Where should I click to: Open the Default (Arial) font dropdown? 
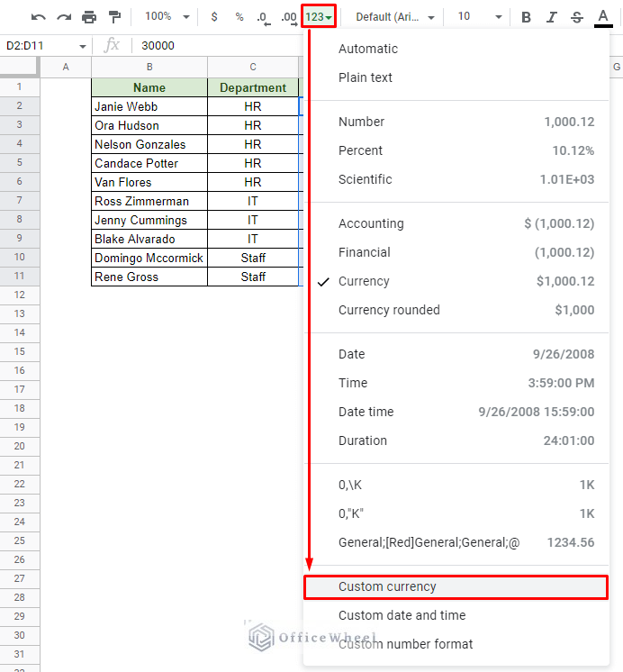(x=394, y=17)
